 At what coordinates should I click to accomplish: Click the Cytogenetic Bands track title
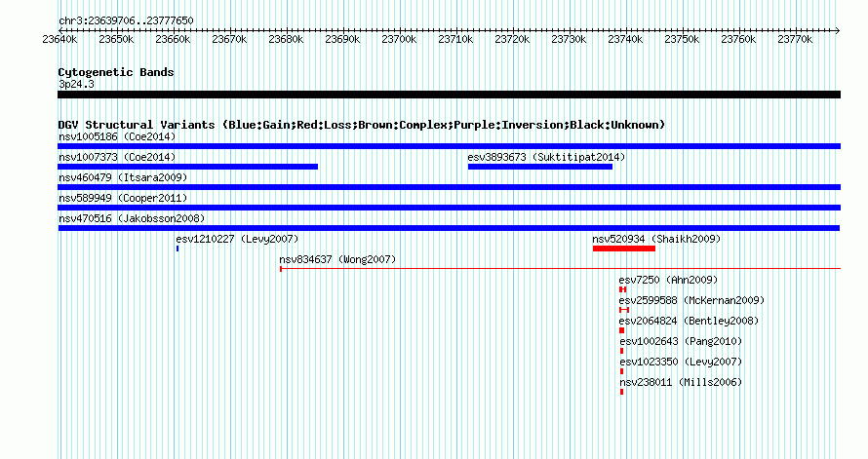[116, 72]
